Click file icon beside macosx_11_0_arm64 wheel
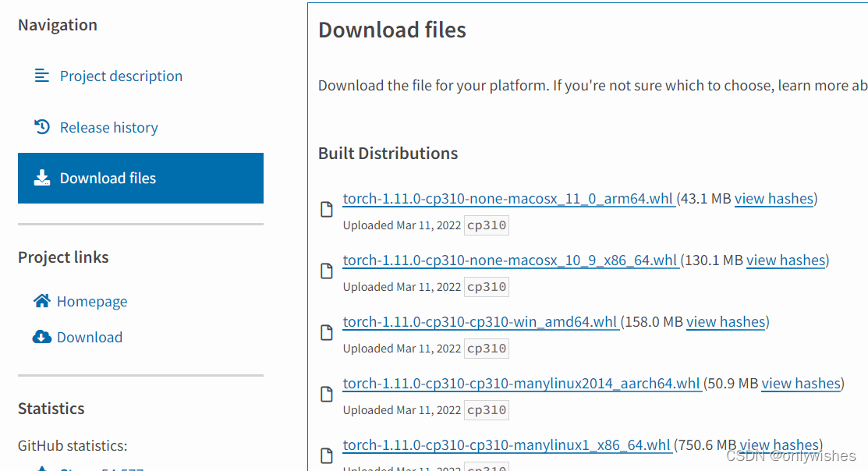Image resolution: width=868 pixels, height=471 pixels. pos(327,209)
